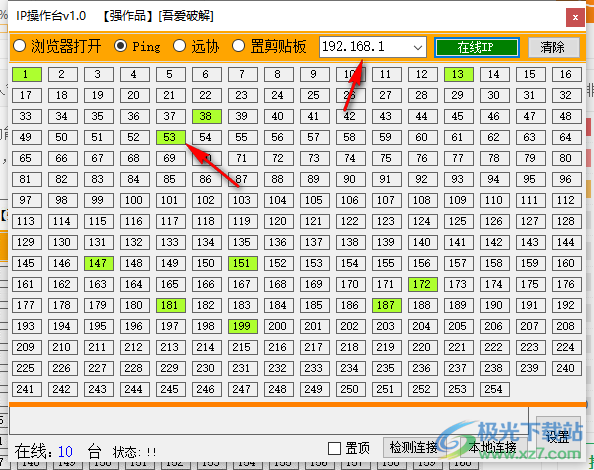This screenshot has width=594, height=470.
Task: Open the 192.168.1 subnet dropdown arrow
Action: [x=418, y=47]
